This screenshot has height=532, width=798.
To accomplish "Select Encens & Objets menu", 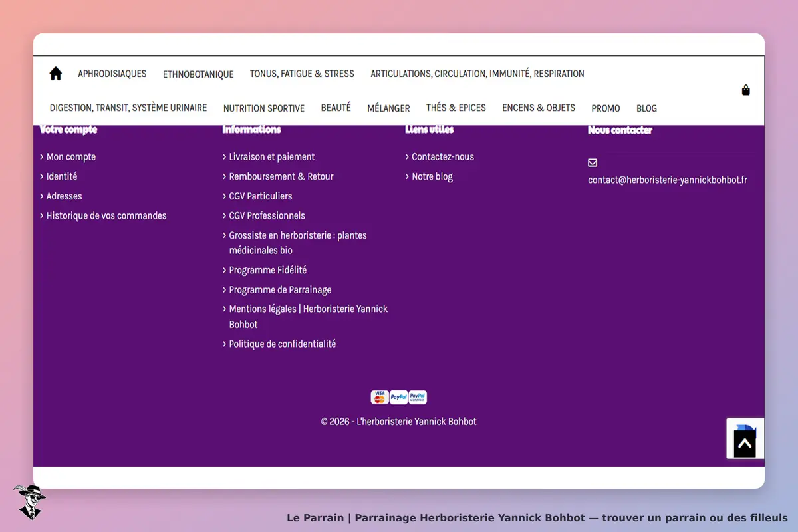I will (x=539, y=108).
